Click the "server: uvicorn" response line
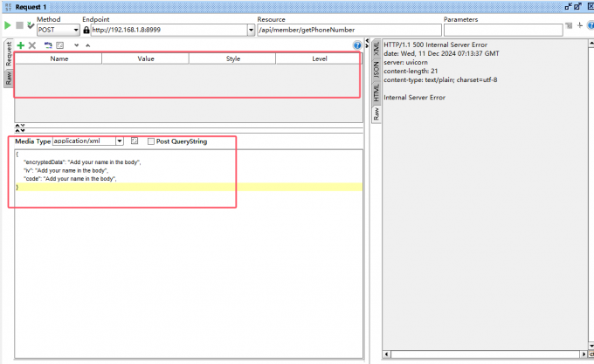Viewport: 594px width, 364px height. point(405,62)
